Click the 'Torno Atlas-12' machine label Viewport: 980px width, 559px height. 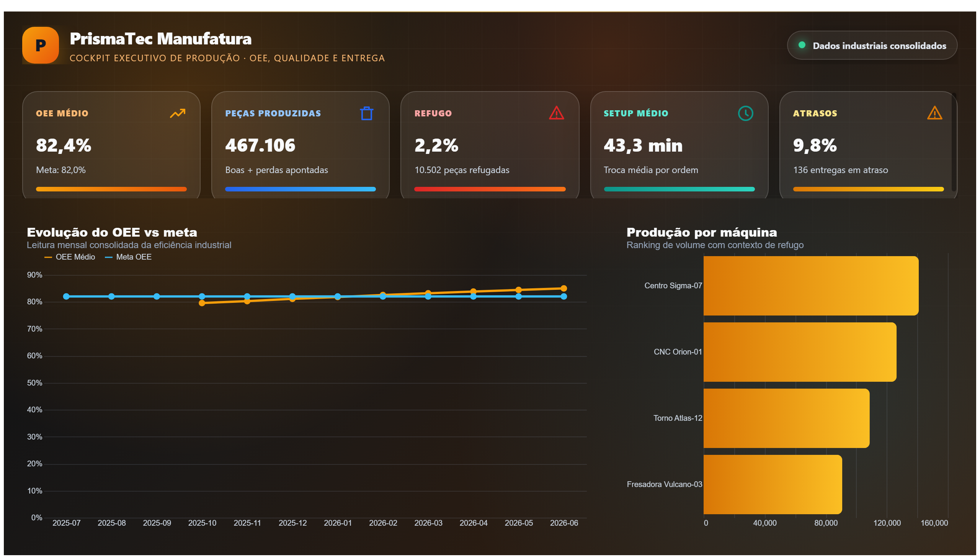click(678, 418)
